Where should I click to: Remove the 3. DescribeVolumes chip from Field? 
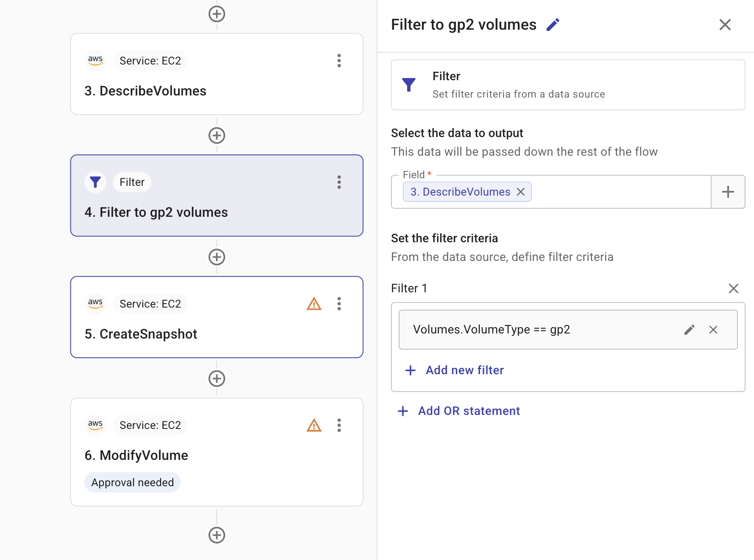(x=521, y=192)
